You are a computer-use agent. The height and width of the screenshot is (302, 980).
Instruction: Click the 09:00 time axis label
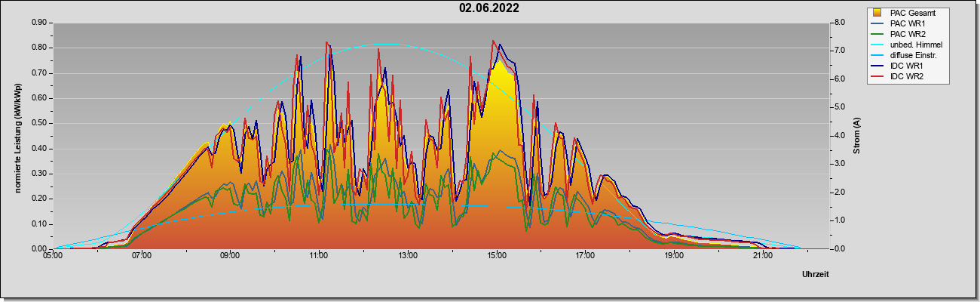[x=230, y=257]
